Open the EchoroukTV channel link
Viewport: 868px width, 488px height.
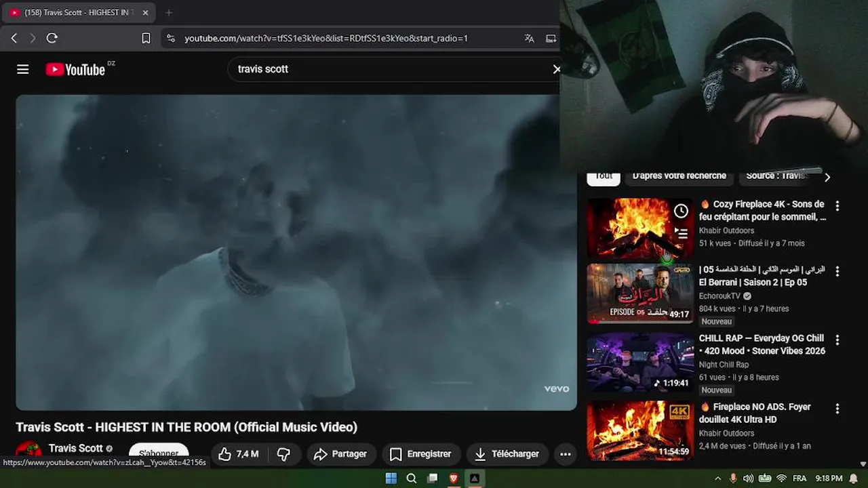719,296
